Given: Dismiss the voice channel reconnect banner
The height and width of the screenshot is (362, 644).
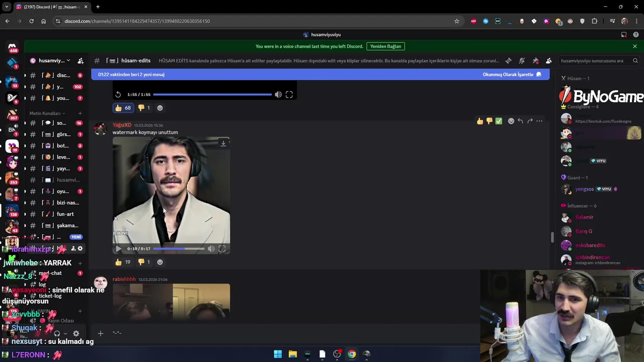Looking at the screenshot, I should pyautogui.click(x=635, y=46).
